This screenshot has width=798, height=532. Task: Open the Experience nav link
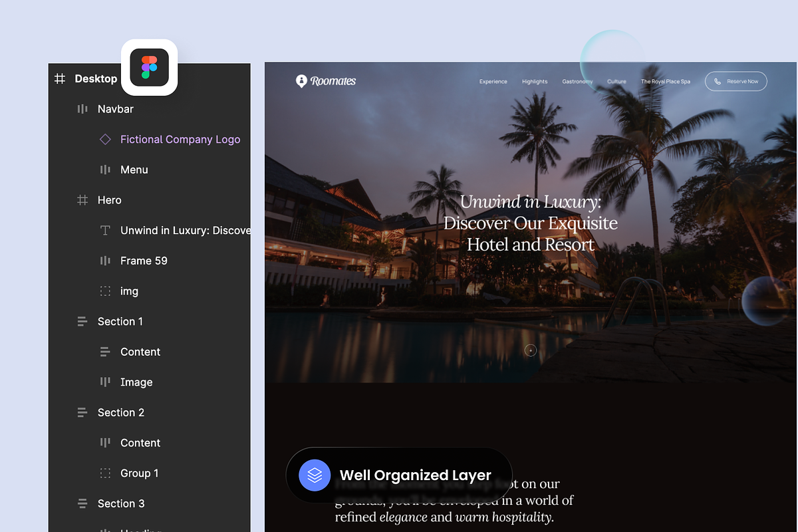[493, 82]
